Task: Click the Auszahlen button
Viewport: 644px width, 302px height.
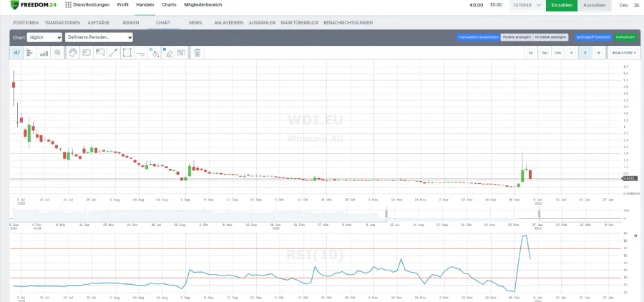Action: (595, 5)
